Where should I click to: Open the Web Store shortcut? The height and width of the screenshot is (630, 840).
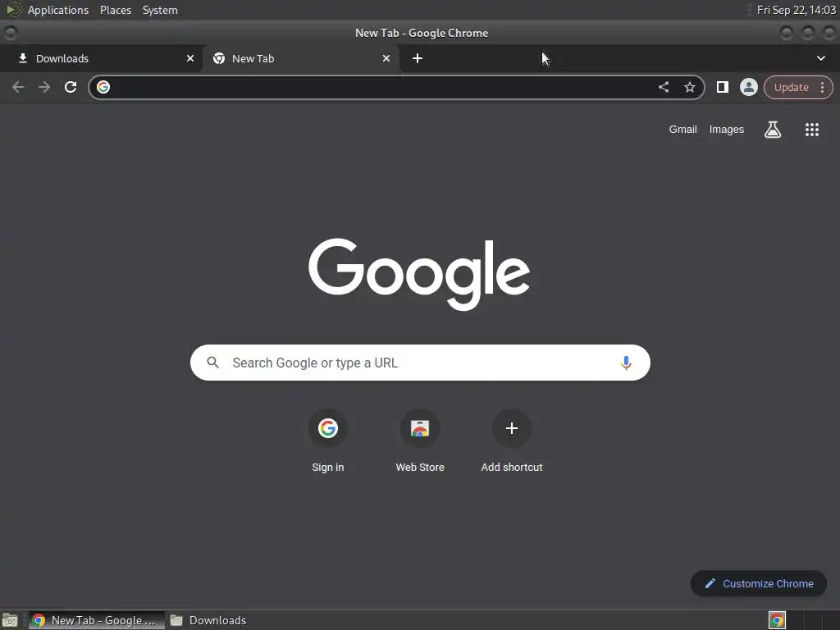[x=420, y=441]
